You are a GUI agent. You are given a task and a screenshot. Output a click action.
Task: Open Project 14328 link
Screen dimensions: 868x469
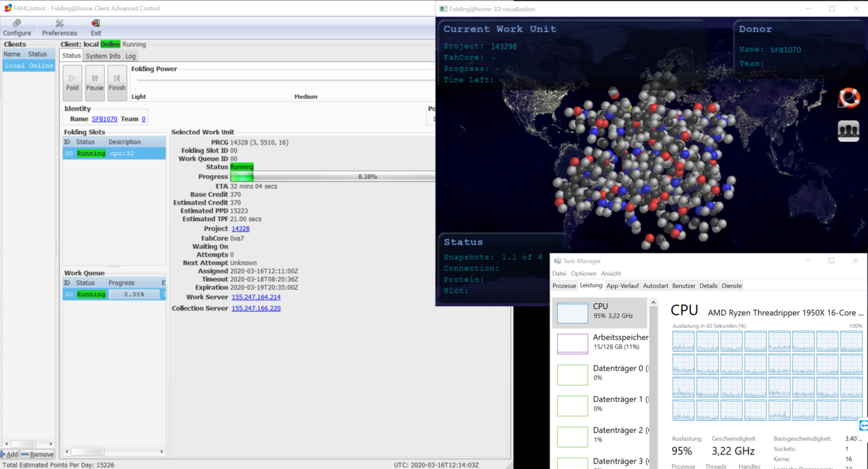[x=240, y=229]
